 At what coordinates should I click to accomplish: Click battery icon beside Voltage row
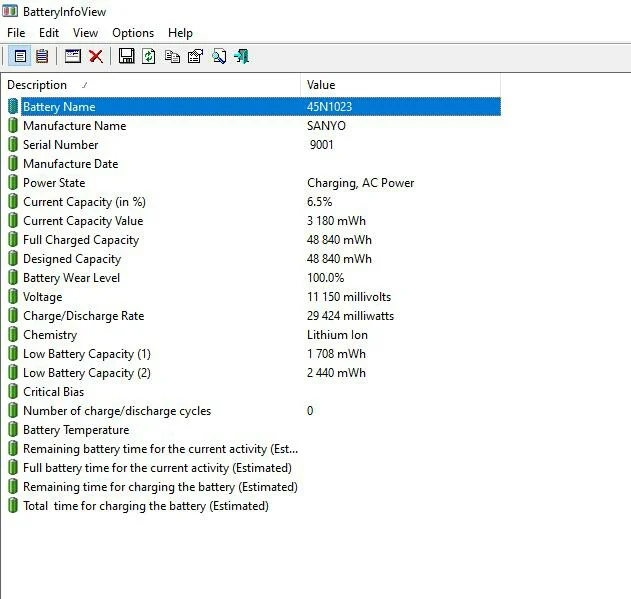[x=13, y=297]
